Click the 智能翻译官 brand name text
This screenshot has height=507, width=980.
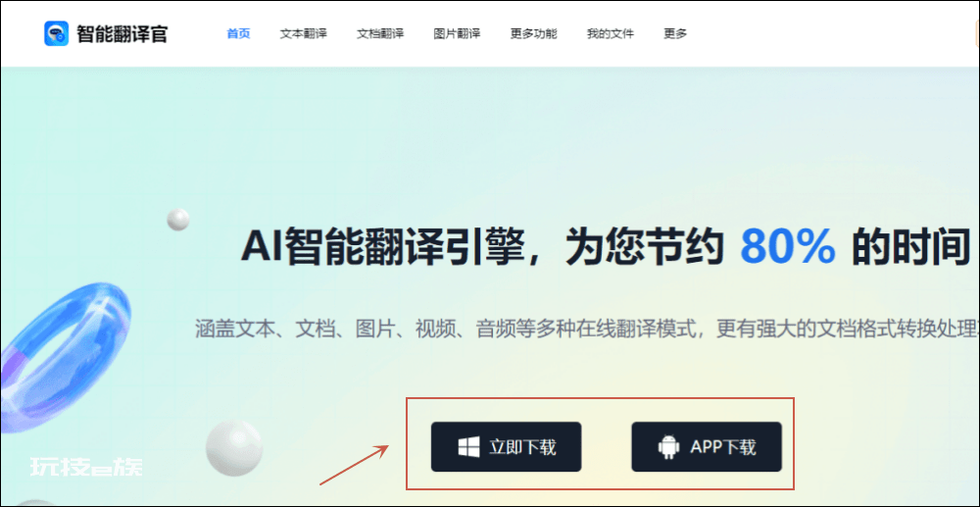coord(122,33)
